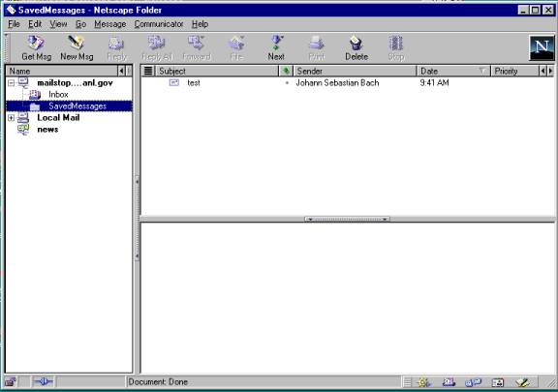Screen dimensions: 558x392
Task: Open the Communicator menu
Action: click(x=158, y=24)
